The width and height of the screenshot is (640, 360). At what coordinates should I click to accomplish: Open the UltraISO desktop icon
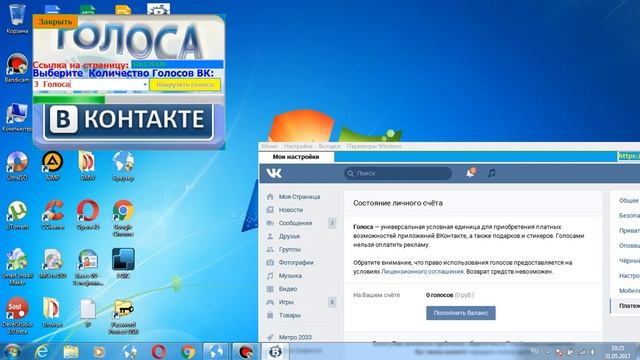[x=17, y=166]
